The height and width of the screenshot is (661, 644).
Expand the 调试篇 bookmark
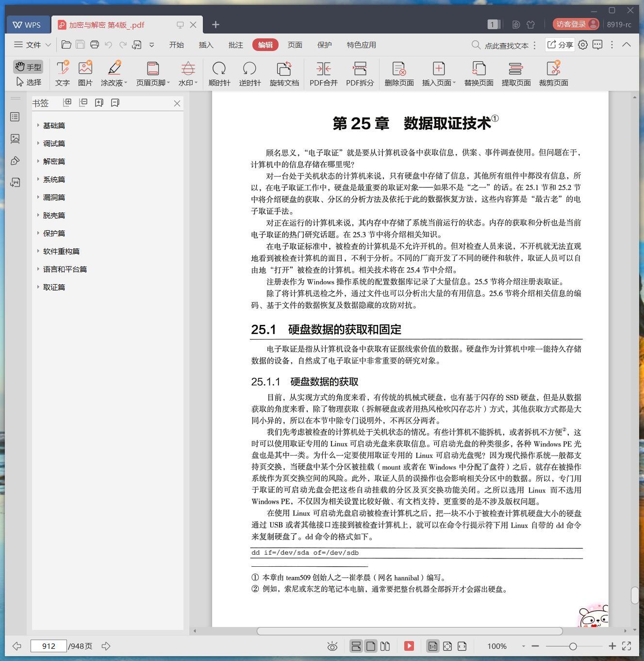pos(38,143)
